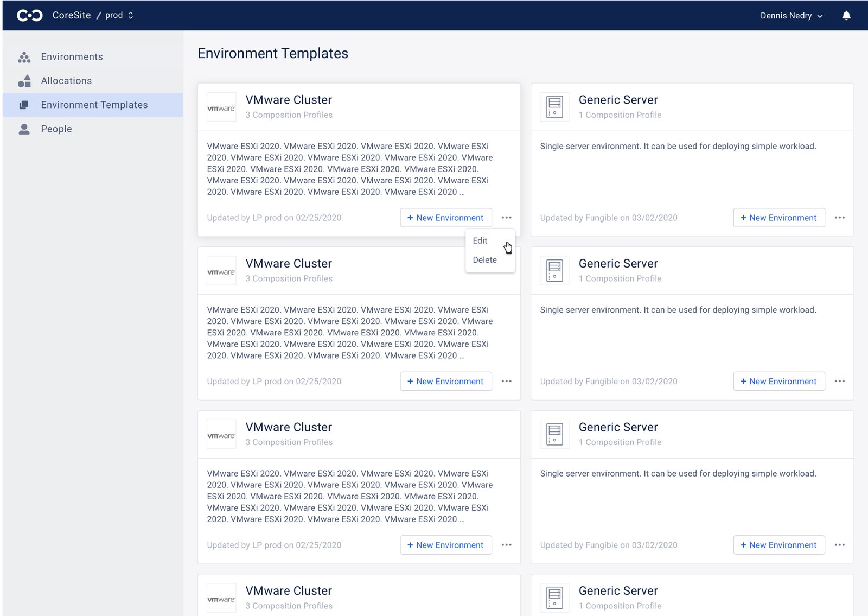Open the third Generic Server card title
Screen dimensions: 868x616
[x=618, y=427]
